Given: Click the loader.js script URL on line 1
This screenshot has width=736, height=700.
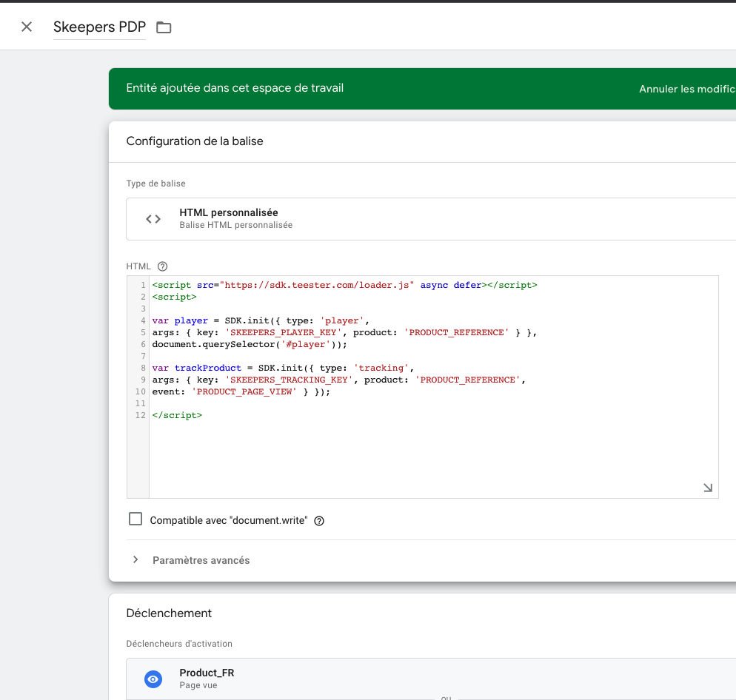Looking at the screenshot, I should (x=318, y=285).
